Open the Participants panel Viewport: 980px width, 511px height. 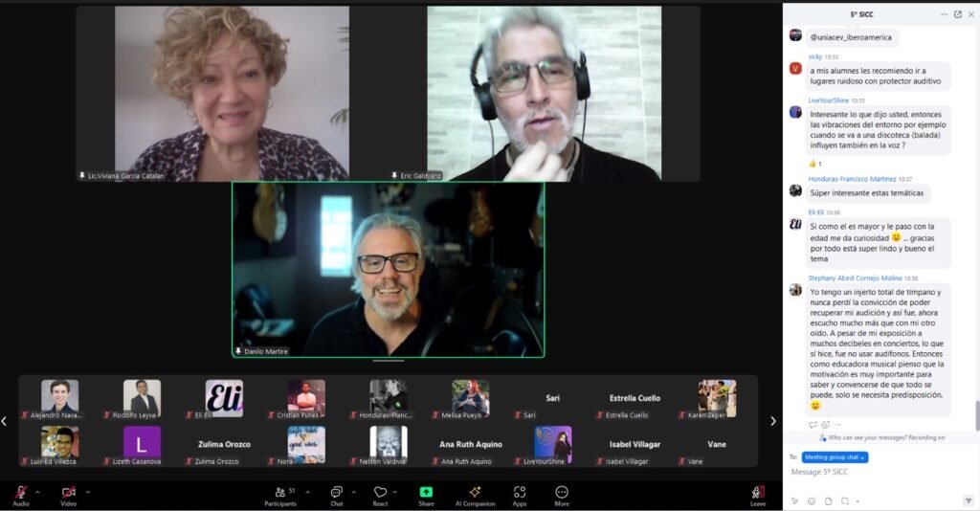(280, 496)
